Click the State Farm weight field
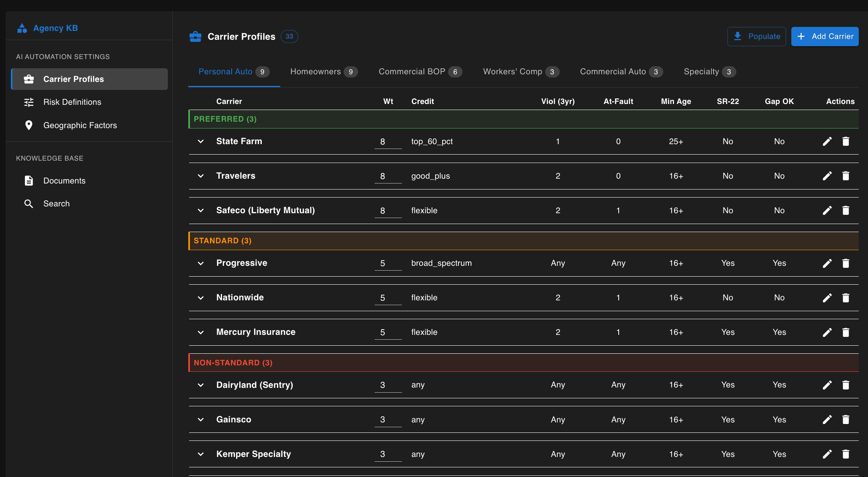 [x=388, y=141]
